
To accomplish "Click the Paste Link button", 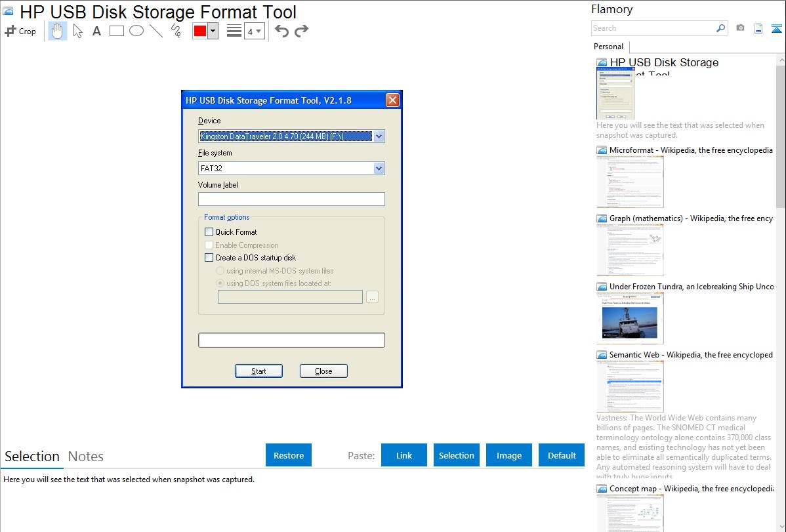I will (x=404, y=455).
